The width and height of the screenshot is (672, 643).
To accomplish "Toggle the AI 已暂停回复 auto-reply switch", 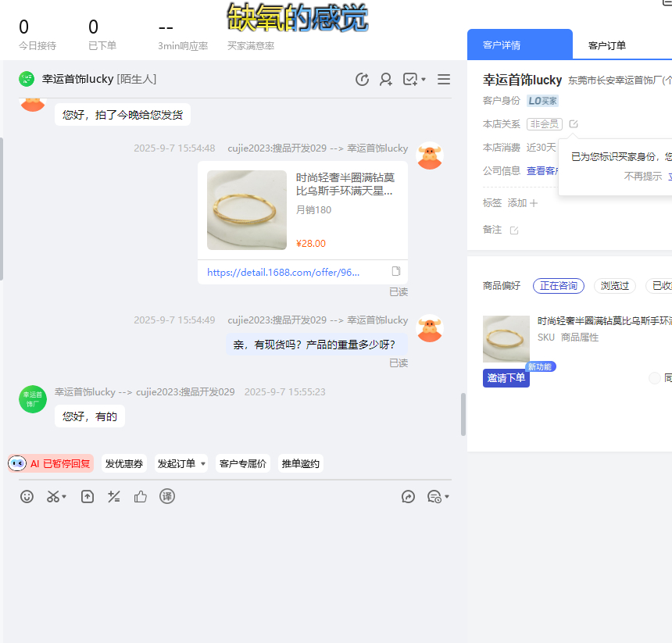I will (x=51, y=463).
